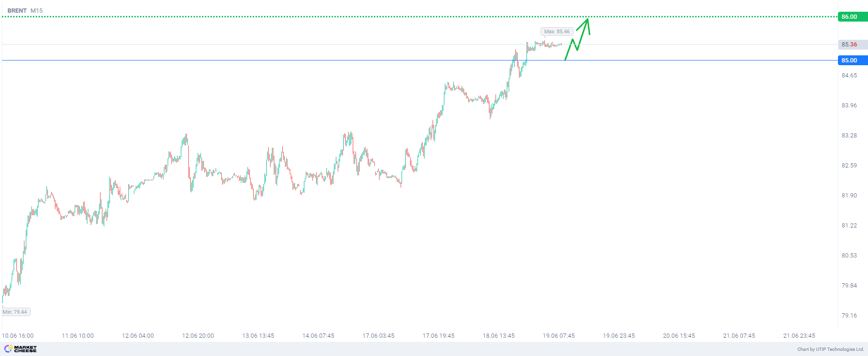Click time label 20.06 15:45
868x356 pixels.
679,336
